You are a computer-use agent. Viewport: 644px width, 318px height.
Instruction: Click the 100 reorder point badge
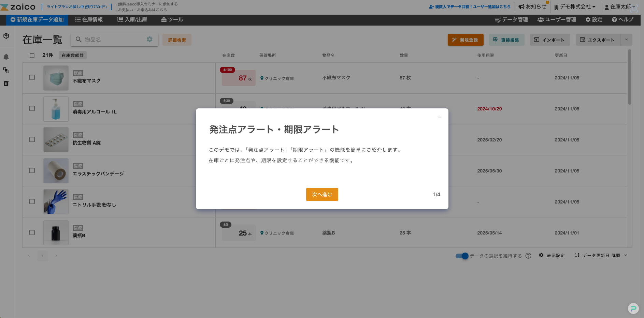(x=227, y=70)
